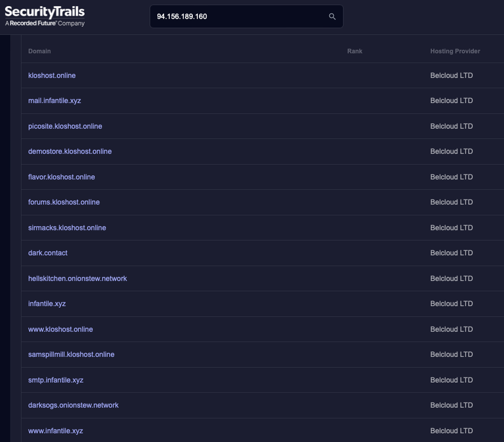This screenshot has width=504, height=442.
Task: Click the Rank column header
Action: coord(355,51)
